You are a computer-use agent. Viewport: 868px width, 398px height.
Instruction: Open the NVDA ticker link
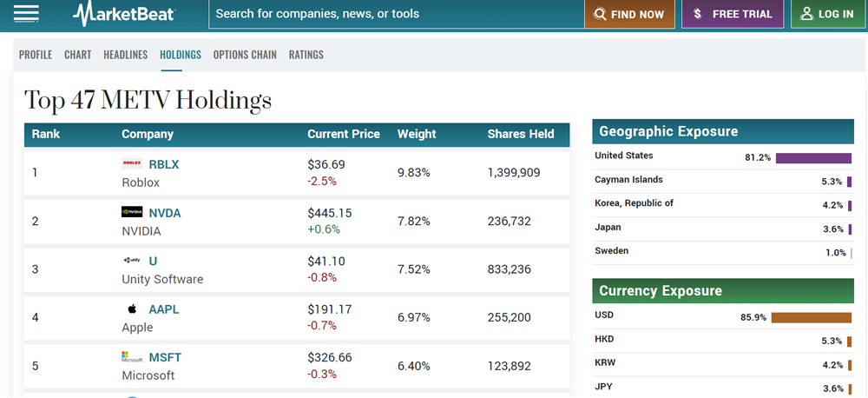click(165, 213)
